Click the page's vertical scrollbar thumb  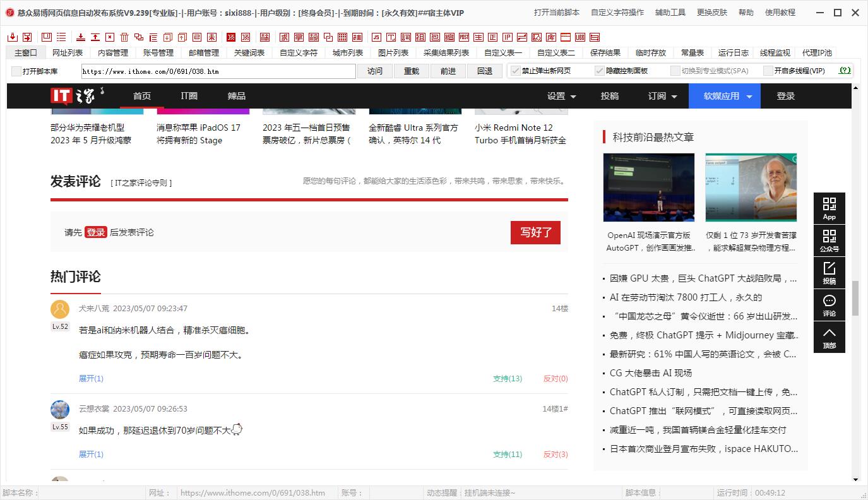pos(855,298)
